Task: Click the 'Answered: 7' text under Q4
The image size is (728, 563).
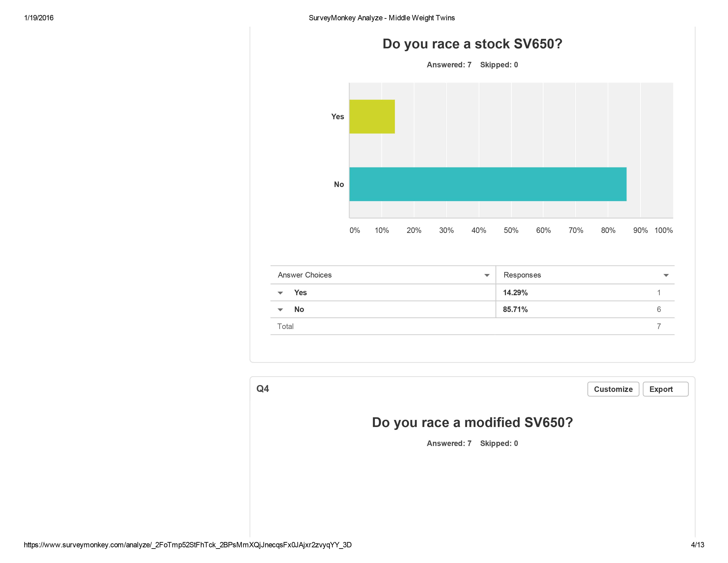Action: coord(449,444)
